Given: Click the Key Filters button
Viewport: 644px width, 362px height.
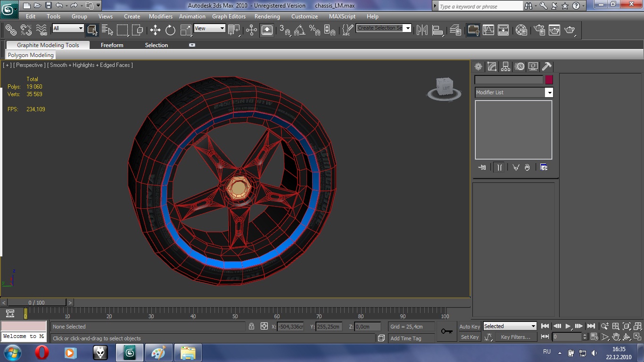Looking at the screenshot, I should [515, 337].
